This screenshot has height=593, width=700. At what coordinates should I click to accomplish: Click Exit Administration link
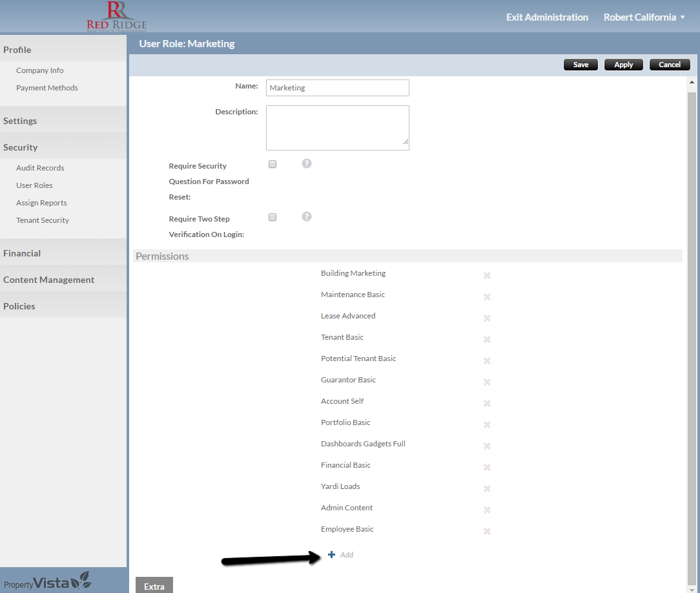547,17
